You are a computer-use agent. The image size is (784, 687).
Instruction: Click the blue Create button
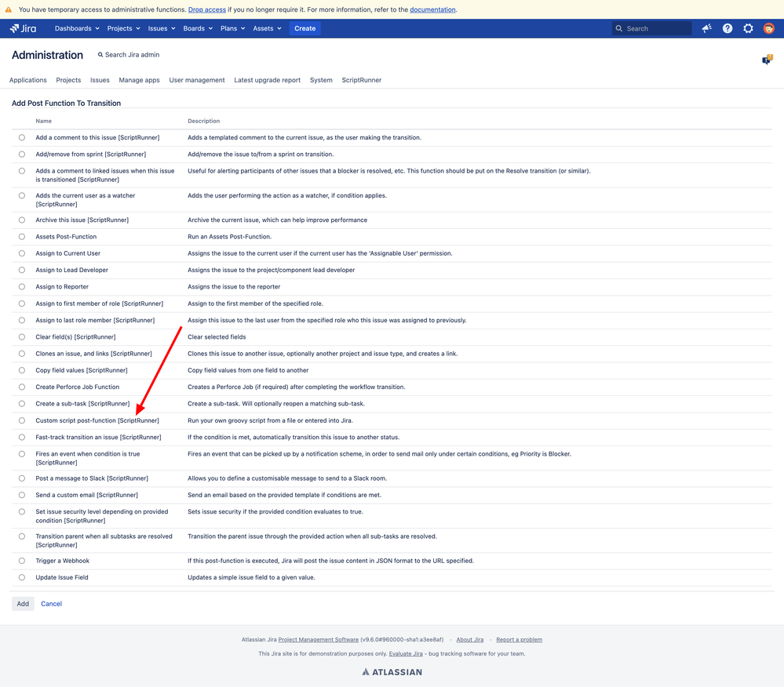point(305,28)
